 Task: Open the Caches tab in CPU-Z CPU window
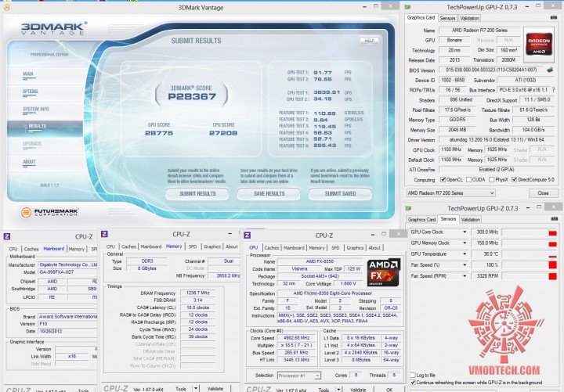coord(272,247)
